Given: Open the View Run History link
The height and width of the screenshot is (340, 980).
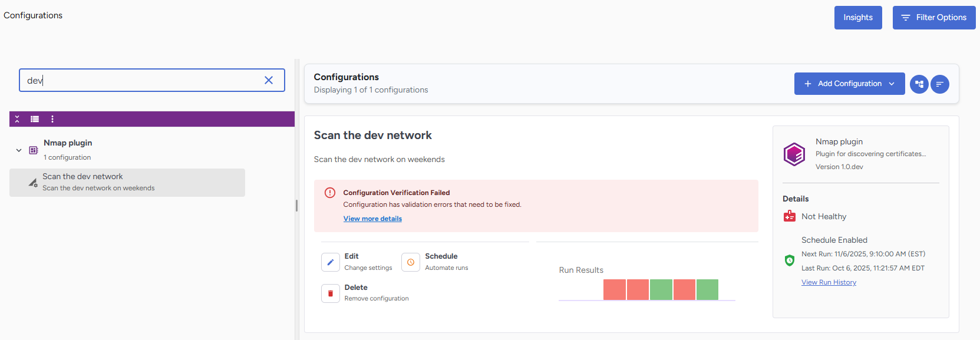Looking at the screenshot, I should [x=829, y=282].
